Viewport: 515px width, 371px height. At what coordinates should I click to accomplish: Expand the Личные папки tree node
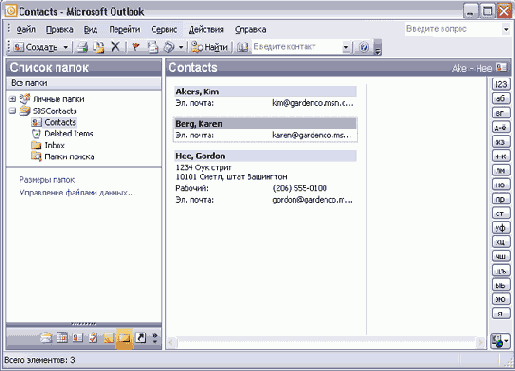(x=12, y=99)
